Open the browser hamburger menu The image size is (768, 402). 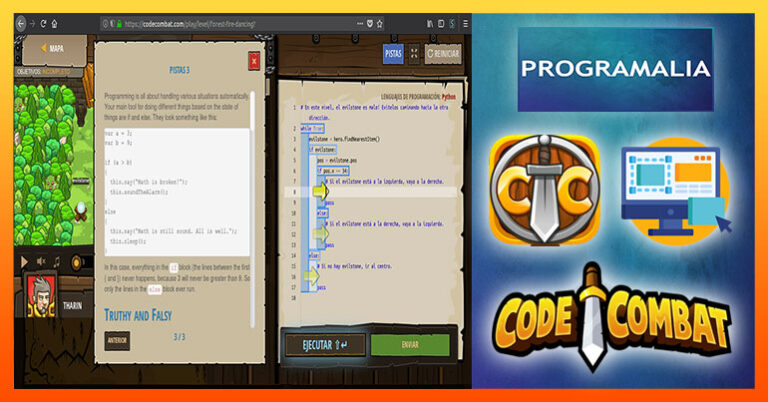pyautogui.click(x=465, y=24)
